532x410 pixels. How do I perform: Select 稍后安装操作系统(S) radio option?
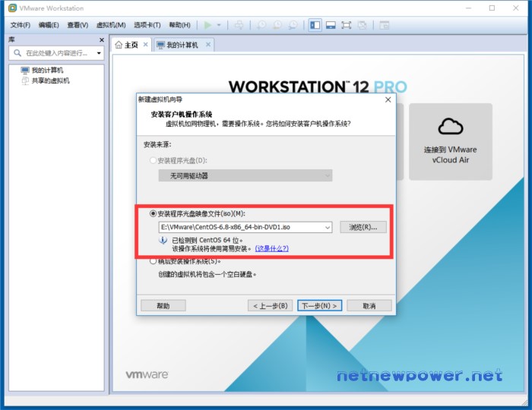[153, 261]
